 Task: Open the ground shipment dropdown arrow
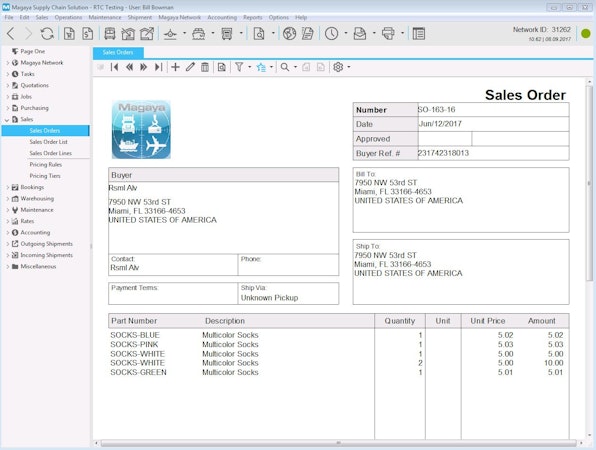click(241, 33)
